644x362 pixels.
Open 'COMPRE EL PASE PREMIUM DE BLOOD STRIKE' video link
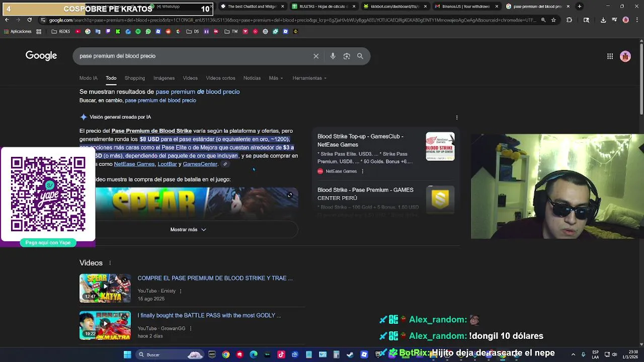pyautogui.click(x=215, y=278)
